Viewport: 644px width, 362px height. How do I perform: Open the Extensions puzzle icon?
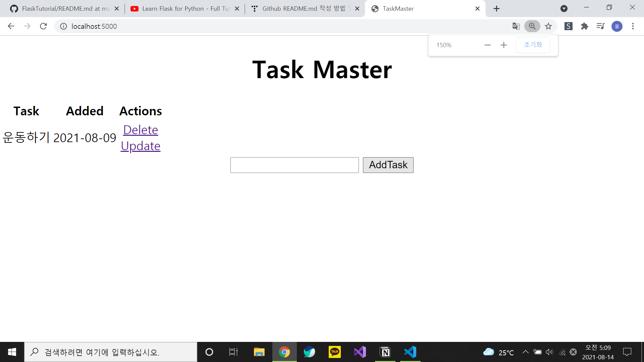pos(584,26)
